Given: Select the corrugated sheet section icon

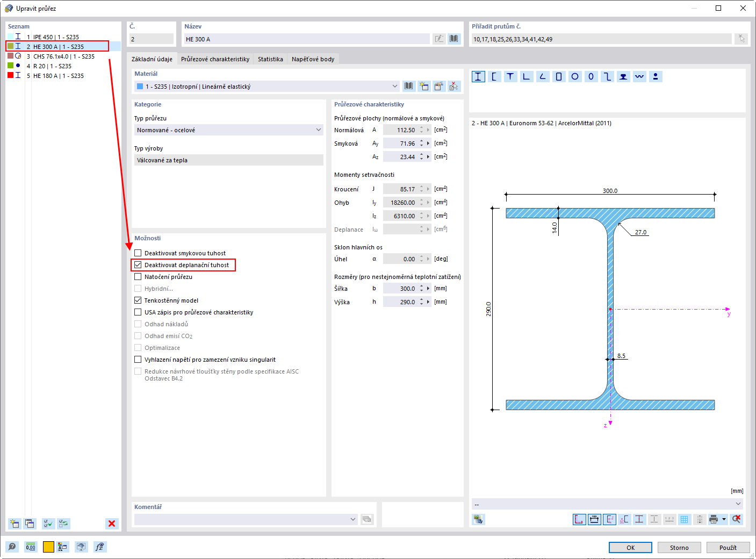Looking at the screenshot, I should click(x=639, y=76).
